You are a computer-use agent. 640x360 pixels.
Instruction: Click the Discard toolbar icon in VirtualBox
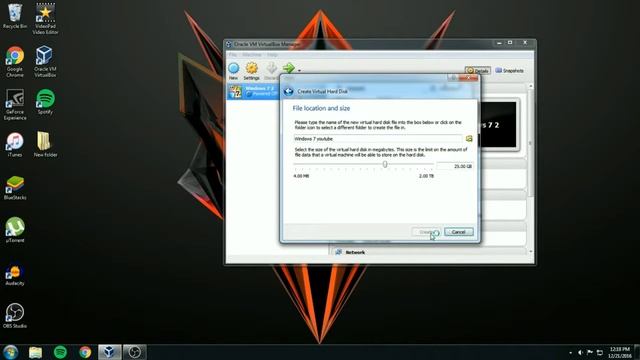pyautogui.click(x=271, y=71)
